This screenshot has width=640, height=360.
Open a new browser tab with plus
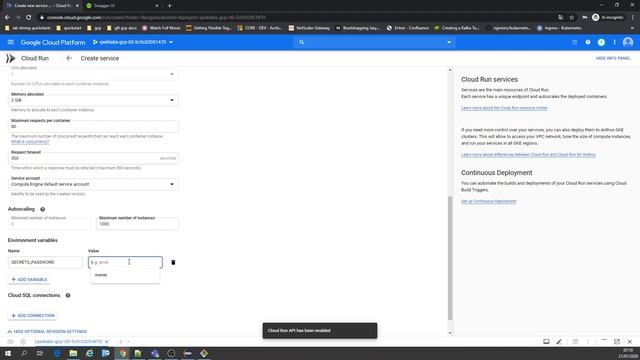169,6
